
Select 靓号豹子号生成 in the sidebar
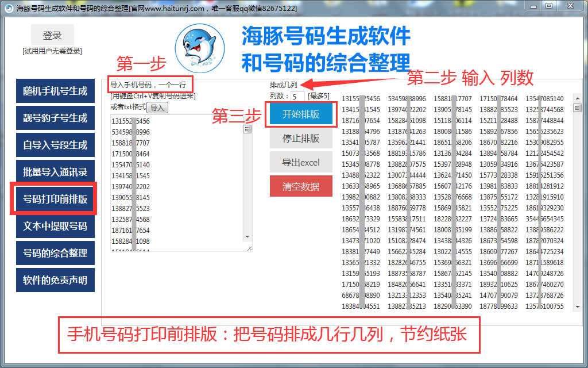pyautogui.click(x=55, y=118)
